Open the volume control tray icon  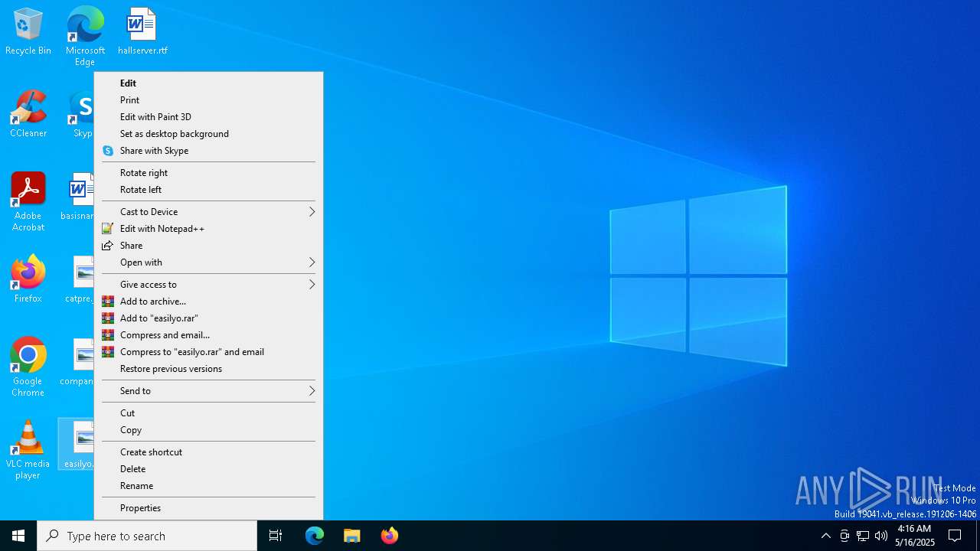pyautogui.click(x=881, y=536)
